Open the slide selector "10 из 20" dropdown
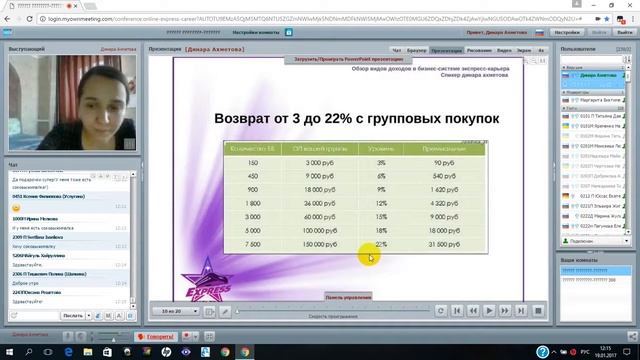The image size is (640, 360). pos(176,311)
